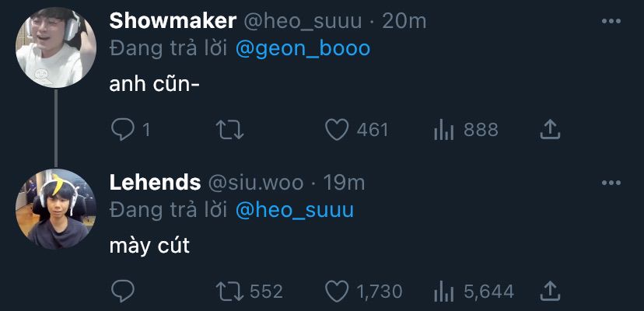644x311 pixels.
Task: Share Lehends' tweet
Action: pos(550,291)
